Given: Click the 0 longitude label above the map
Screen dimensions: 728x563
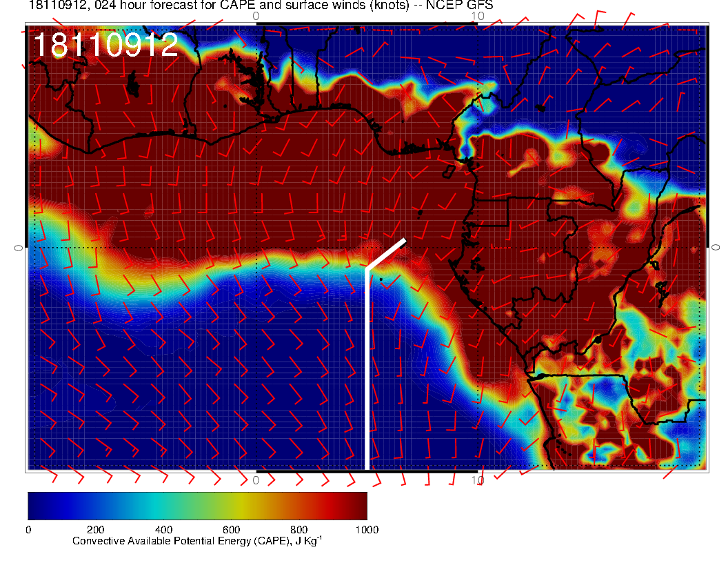Looking at the screenshot, I should tap(256, 16).
